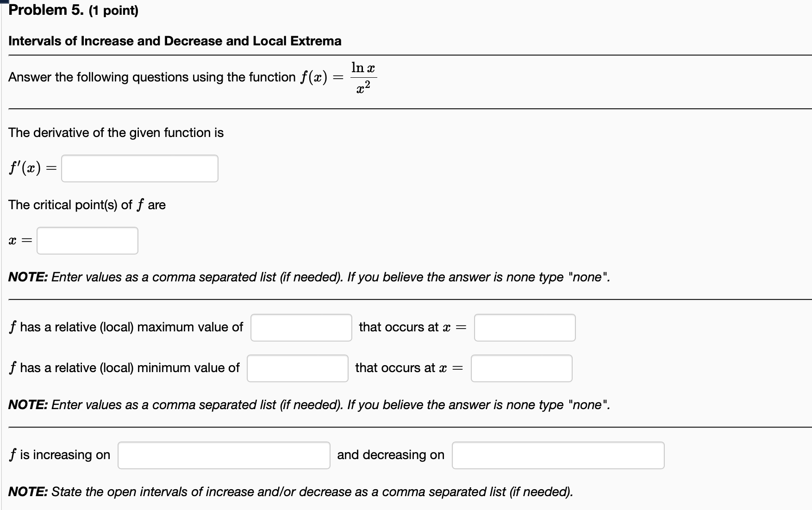This screenshot has width=812, height=510.
Task: Click the relative maximum value input field
Action: coord(301,327)
